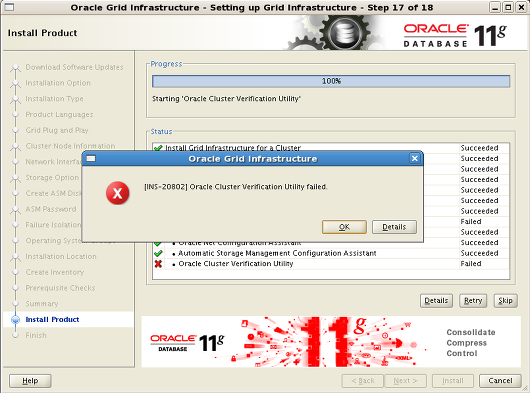Image resolution: width=530 pixels, height=393 pixels.
Task: Click the disabled Install button
Action: [x=453, y=380]
